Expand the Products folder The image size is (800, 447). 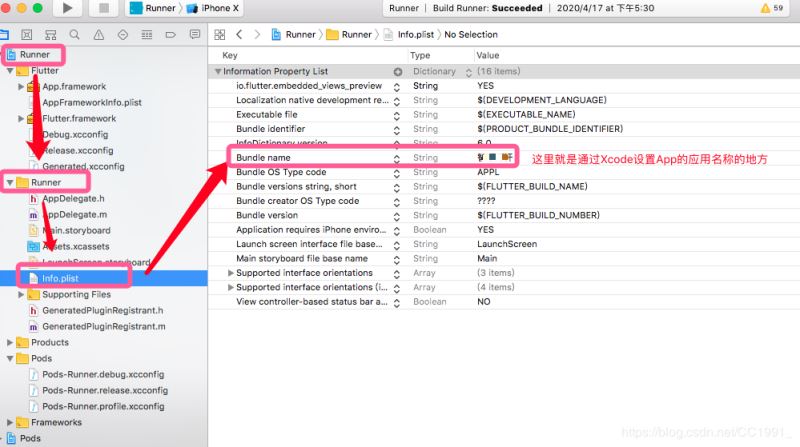(10, 342)
